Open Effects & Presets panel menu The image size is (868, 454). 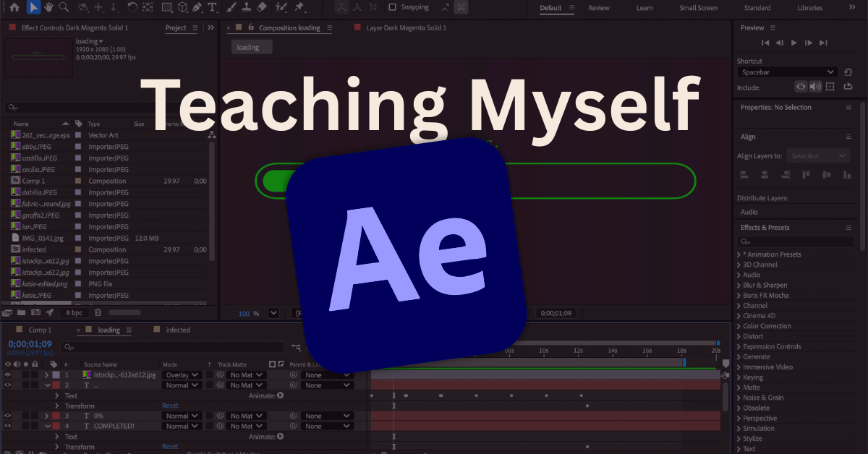(x=849, y=227)
